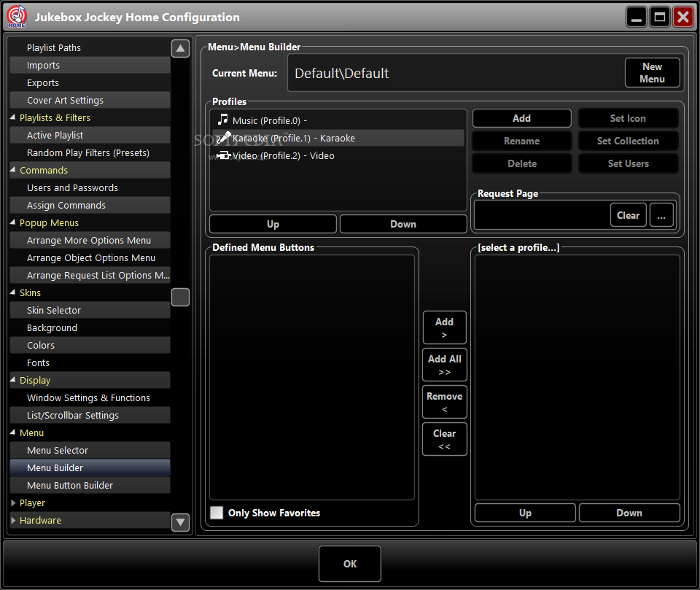Screen dimensions: 700x590
Task: Select the Karaoke (Profile.1) row
Action: (338, 138)
